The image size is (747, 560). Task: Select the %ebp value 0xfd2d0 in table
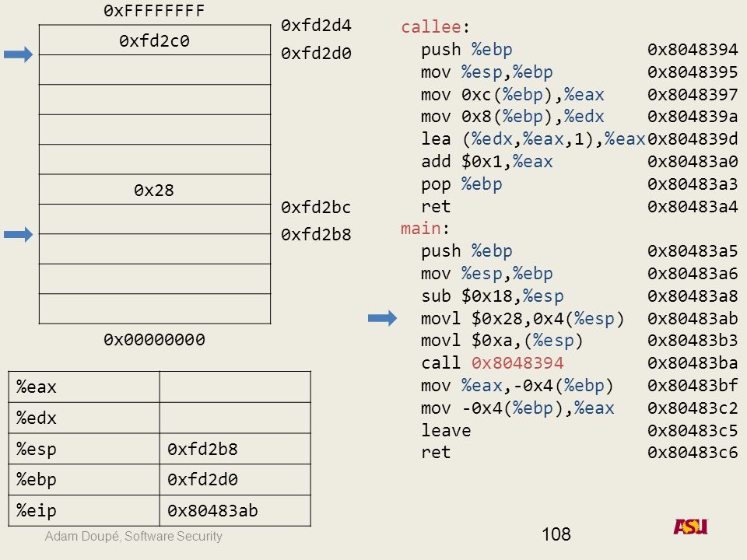click(202, 480)
